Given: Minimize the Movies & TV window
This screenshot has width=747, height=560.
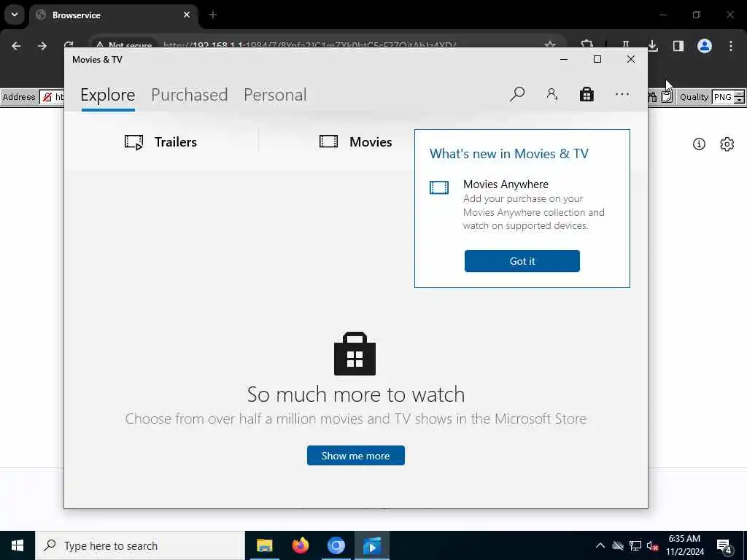Looking at the screenshot, I should click(564, 59).
